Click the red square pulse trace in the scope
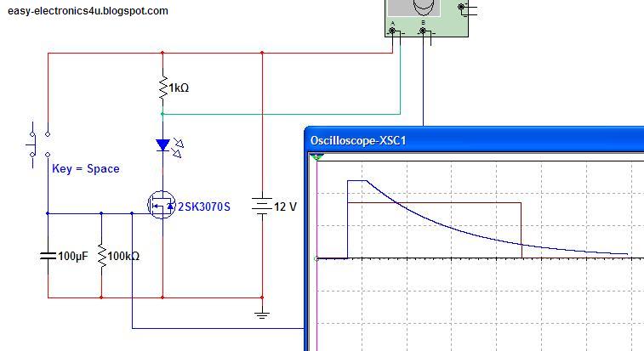This screenshot has height=351, width=644. tap(435, 203)
